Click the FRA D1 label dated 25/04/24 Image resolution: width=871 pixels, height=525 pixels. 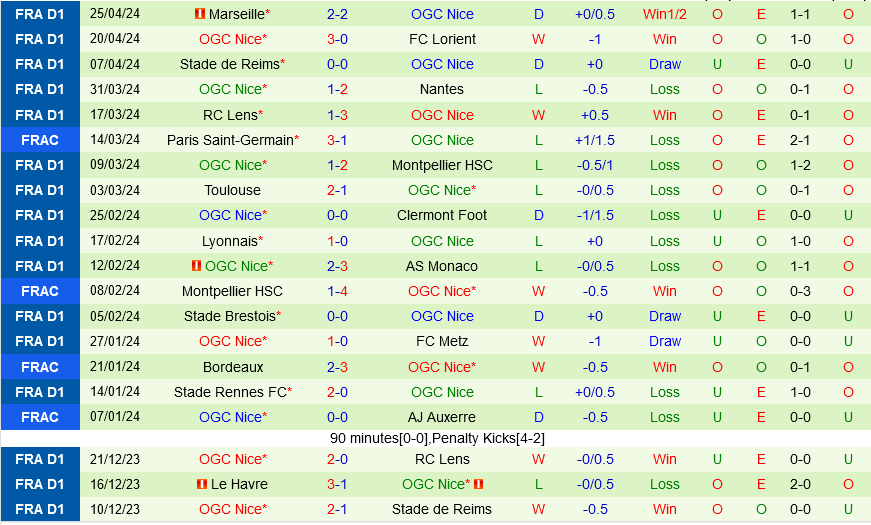coord(40,14)
